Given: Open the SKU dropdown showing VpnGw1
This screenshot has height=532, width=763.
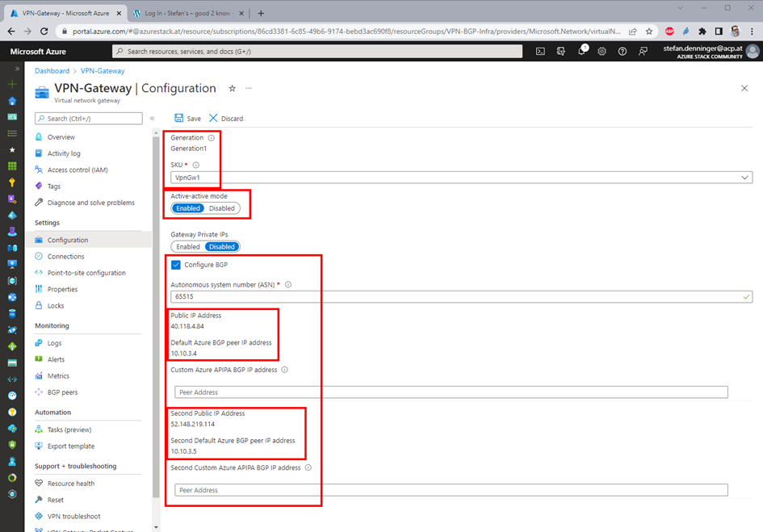Looking at the screenshot, I should [461, 178].
